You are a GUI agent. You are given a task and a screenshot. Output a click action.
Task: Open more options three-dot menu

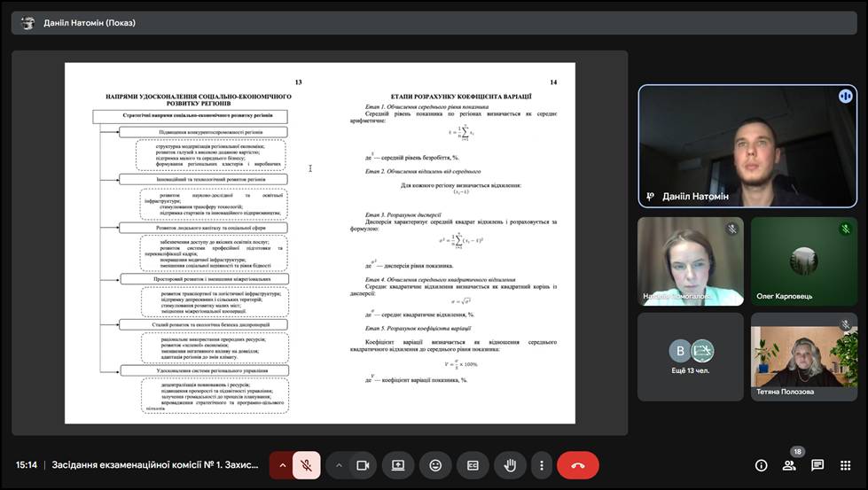click(541, 465)
